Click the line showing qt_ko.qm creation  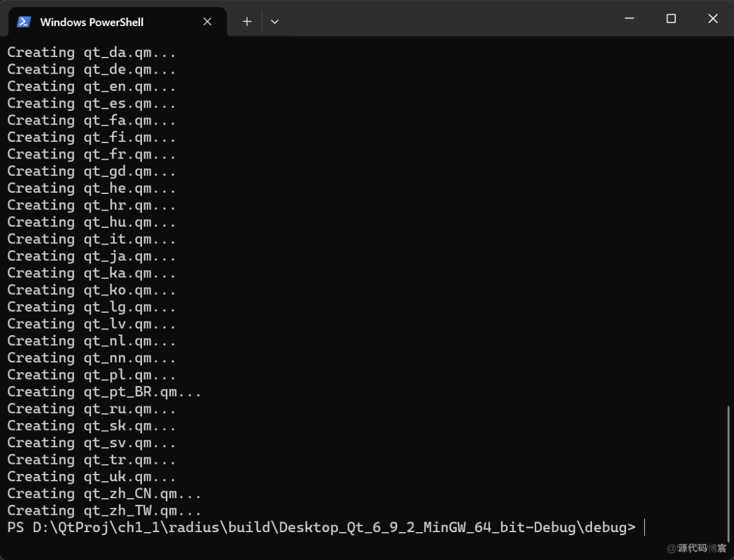tap(91, 290)
